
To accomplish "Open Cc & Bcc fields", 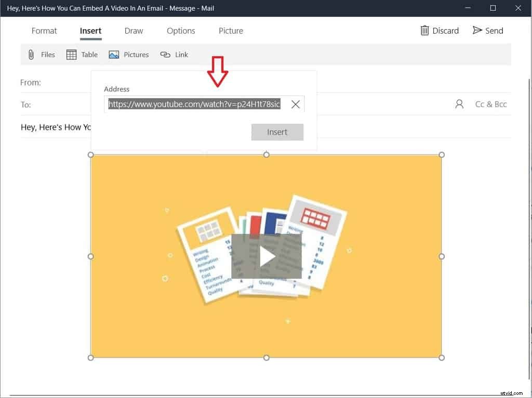I will coord(491,104).
